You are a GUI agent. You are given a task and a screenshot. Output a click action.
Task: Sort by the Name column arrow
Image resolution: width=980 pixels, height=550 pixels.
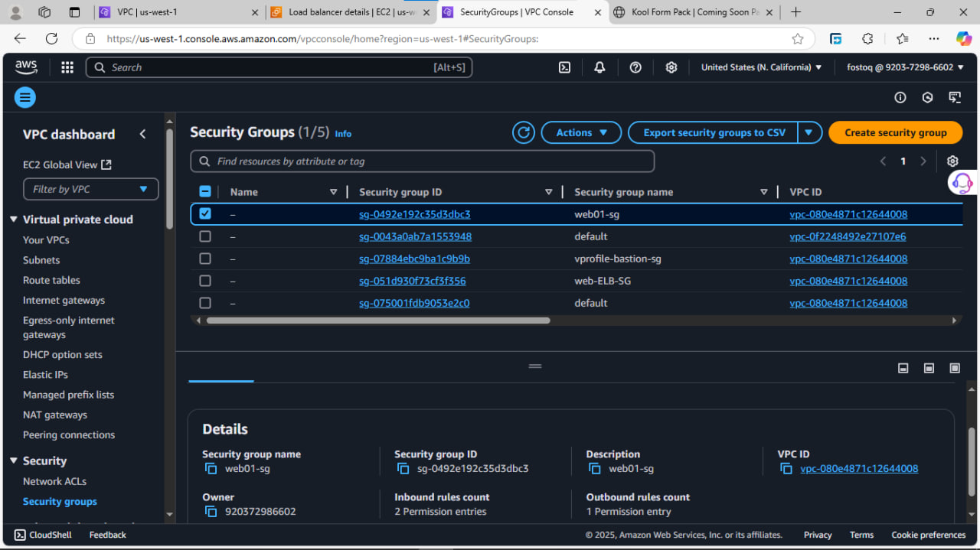(x=333, y=192)
